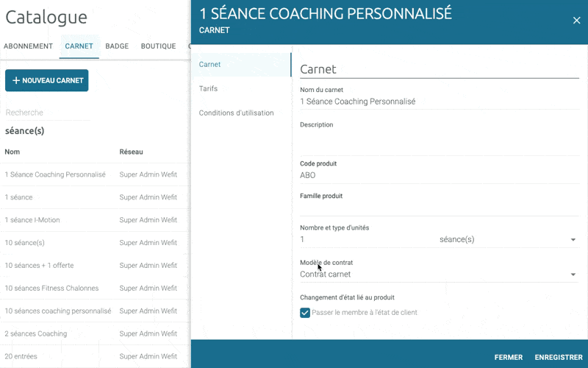Viewport: 588px width, 368px height.
Task: Click the Nom column header
Action: [x=12, y=152]
